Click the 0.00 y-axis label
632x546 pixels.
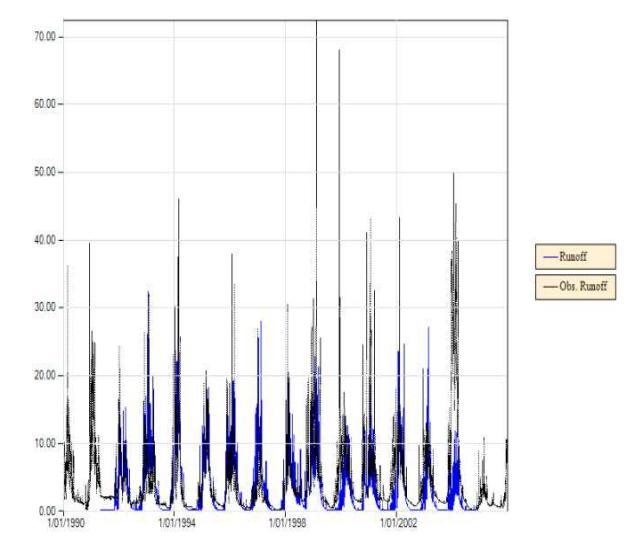(x=47, y=511)
